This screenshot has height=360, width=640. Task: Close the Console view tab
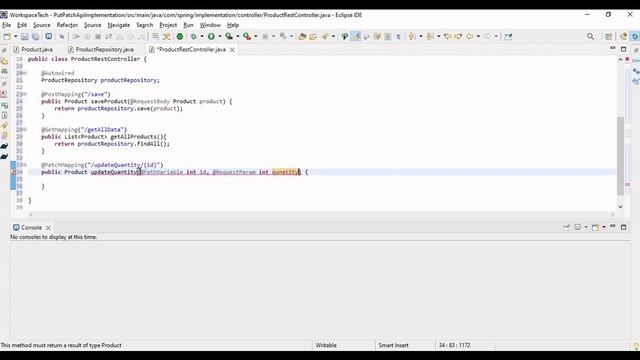(x=48, y=227)
